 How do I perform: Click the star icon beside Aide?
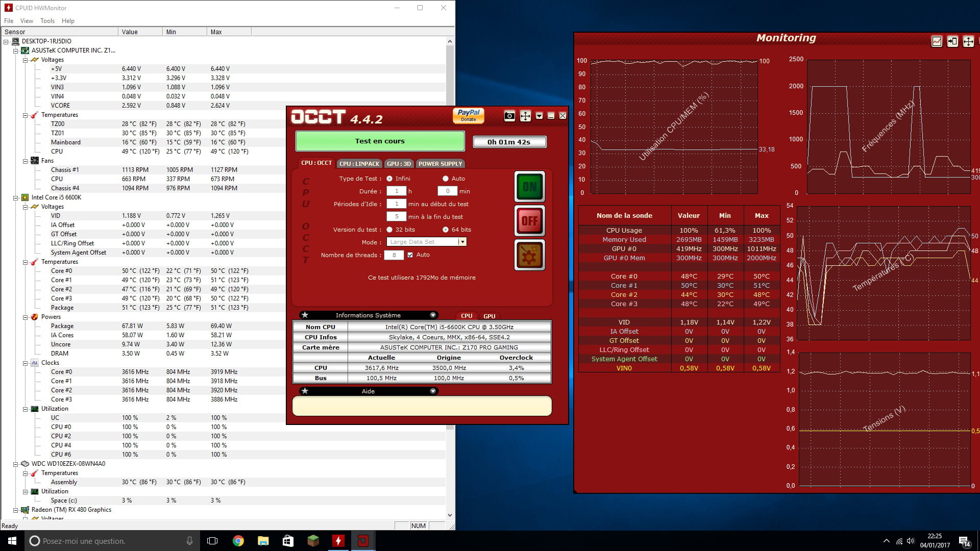coord(305,391)
